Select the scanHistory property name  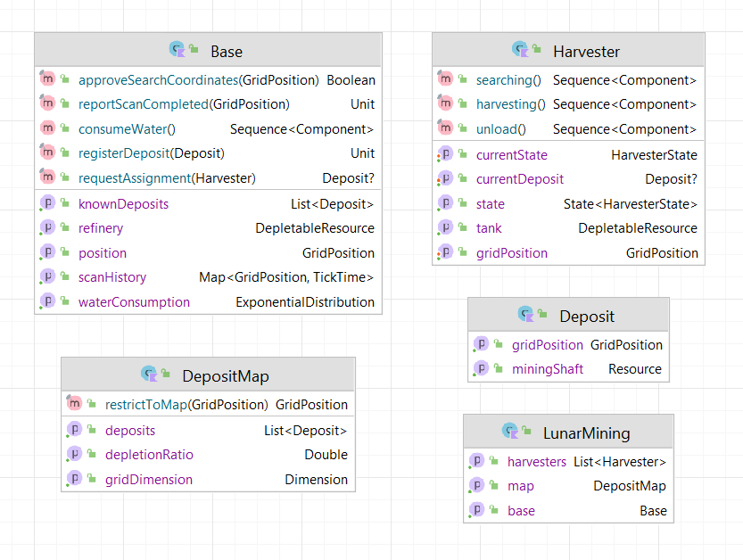click(112, 277)
